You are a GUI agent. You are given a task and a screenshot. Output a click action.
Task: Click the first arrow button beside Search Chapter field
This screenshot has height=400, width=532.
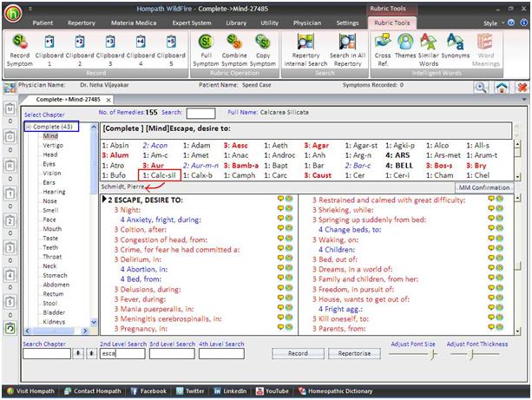tap(78, 353)
